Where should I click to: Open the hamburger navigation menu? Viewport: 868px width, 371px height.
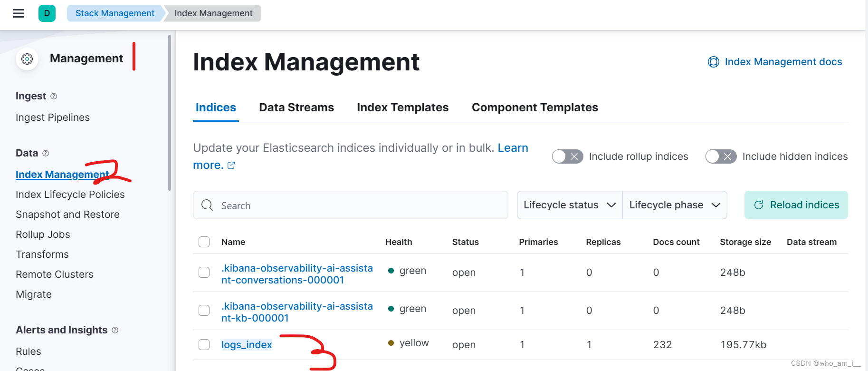19,13
